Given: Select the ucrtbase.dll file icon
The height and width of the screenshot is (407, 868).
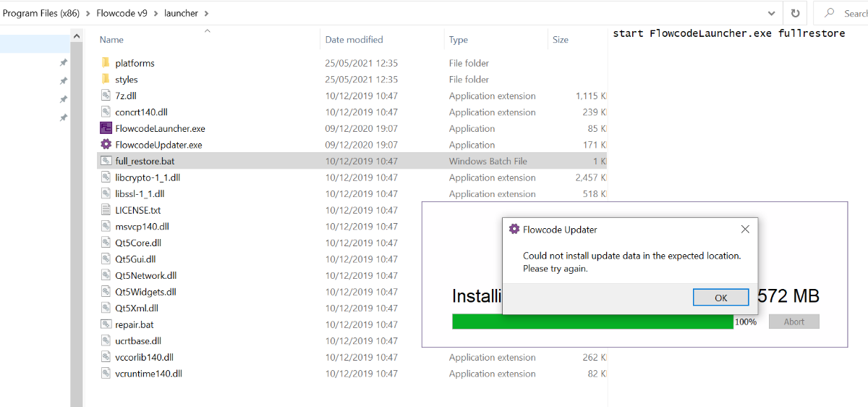Looking at the screenshot, I should point(106,341).
